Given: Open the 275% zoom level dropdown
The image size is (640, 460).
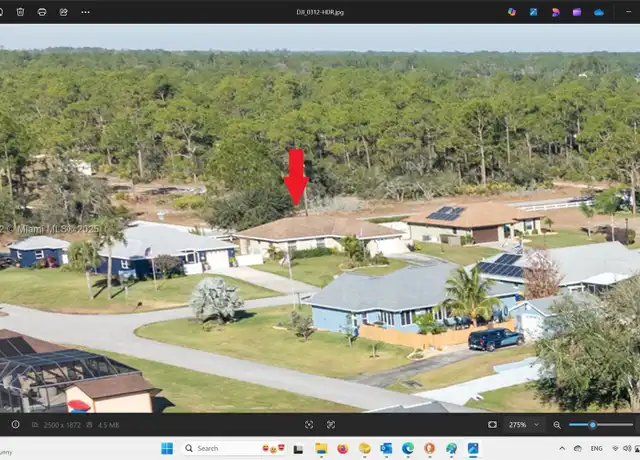Looking at the screenshot, I should (x=524, y=425).
